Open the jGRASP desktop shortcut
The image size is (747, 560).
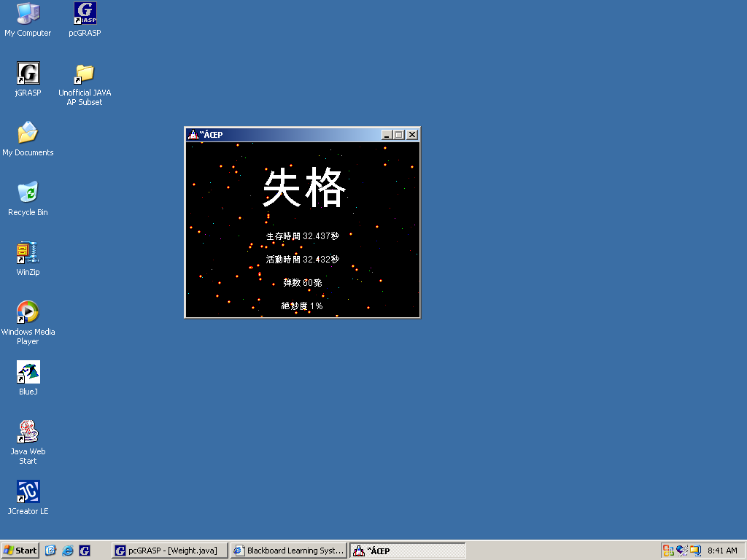tap(28, 74)
